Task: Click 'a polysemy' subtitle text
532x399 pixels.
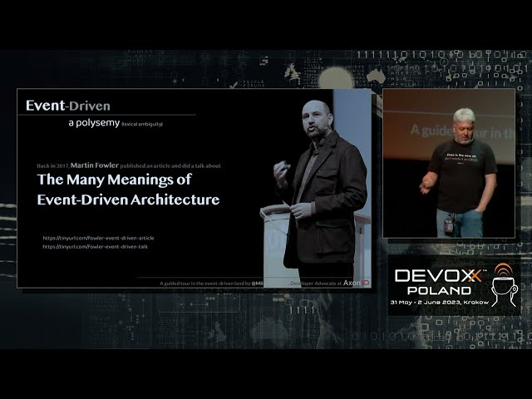Action: (x=94, y=122)
